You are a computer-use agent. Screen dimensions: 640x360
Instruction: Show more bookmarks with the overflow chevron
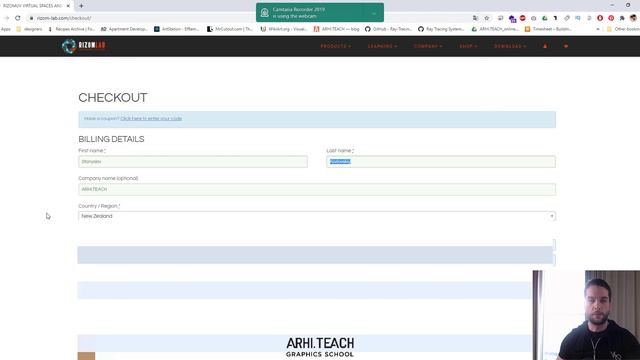[598, 29]
